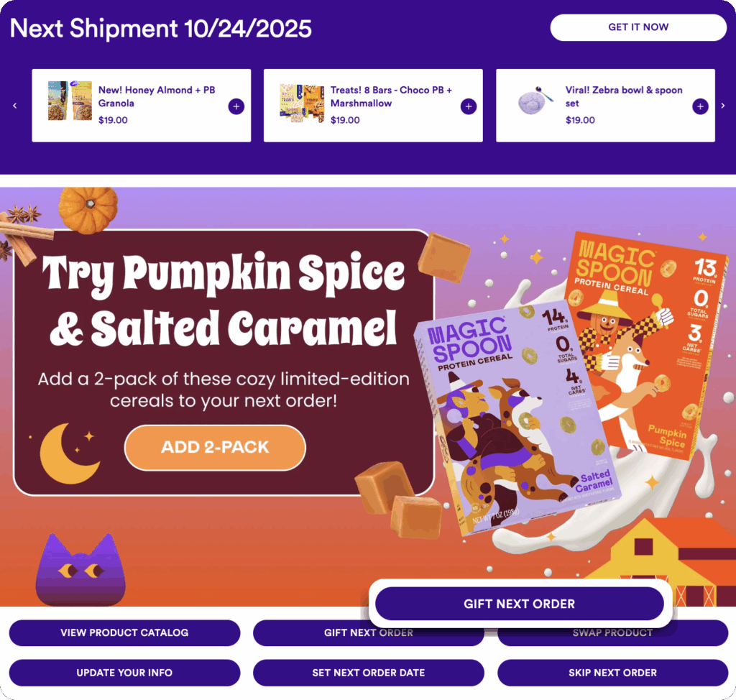Open the Treats Bars product thumbnail
The width and height of the screenshot is (736, 700).
point(302,103)
